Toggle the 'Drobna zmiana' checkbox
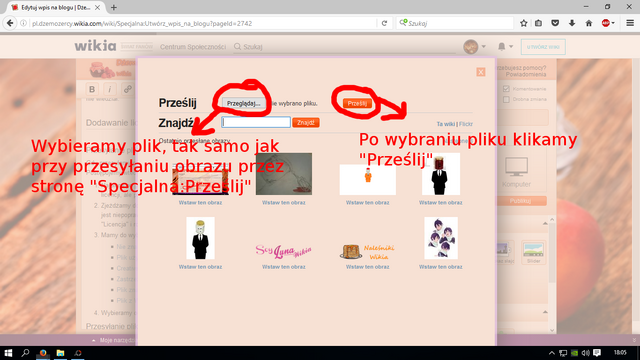The height and width of the screenshot is (360, 640). click(x=507, y=99)
